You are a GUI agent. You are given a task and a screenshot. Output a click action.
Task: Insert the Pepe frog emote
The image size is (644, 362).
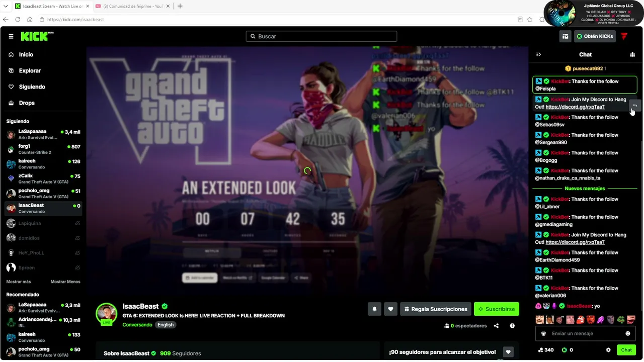coord(621,319)
